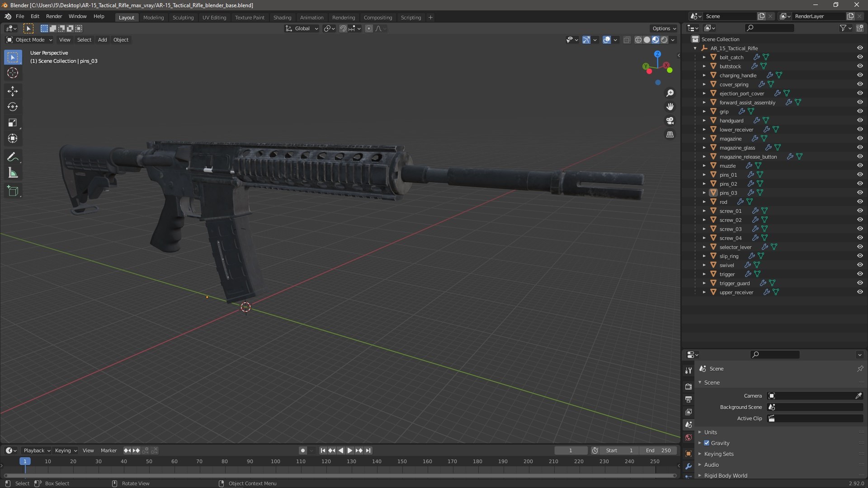Click the camera eyedropper icon
Image resolution: width=868 pixels, height=488 pixels.
(858, 396)
